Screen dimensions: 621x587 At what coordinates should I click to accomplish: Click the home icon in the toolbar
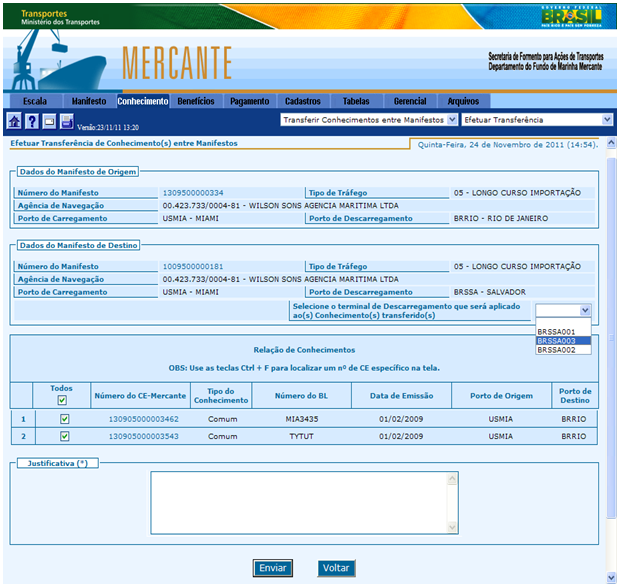point(14,121)
